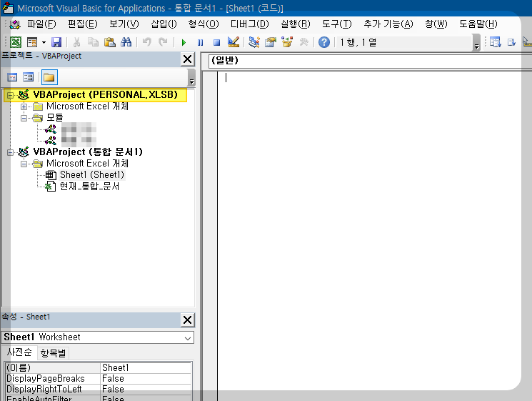Switch to the 항목별 tab
Screen dimensions: 532x401
(x=53, y=353)
